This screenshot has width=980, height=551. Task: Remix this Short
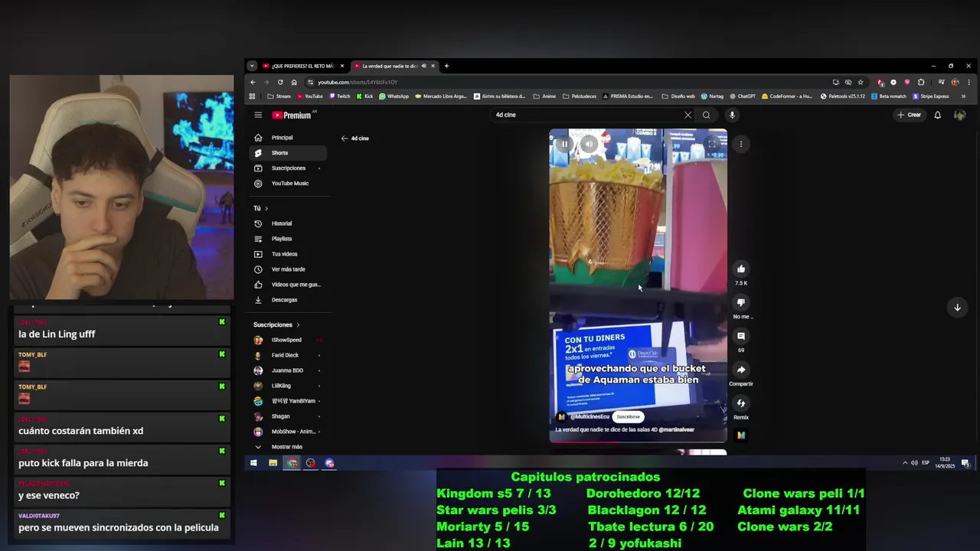740,403
